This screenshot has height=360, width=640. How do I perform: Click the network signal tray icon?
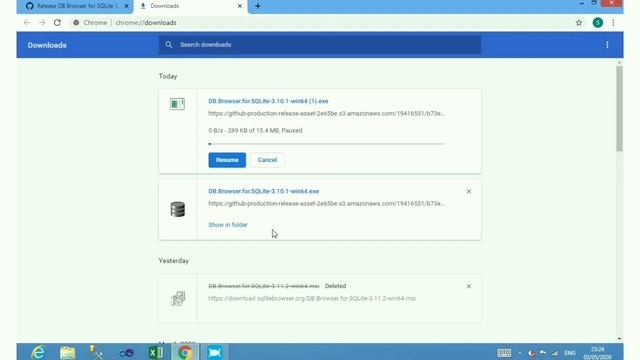[554, 353]
